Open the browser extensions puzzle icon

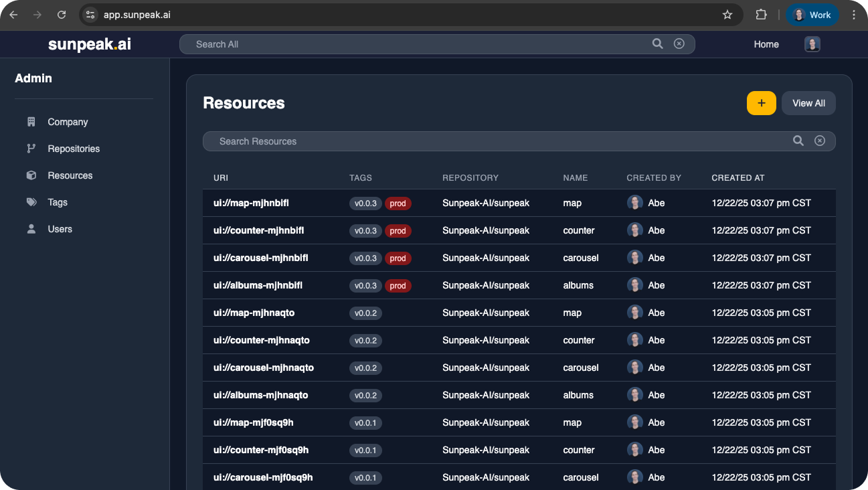(760, 14)
